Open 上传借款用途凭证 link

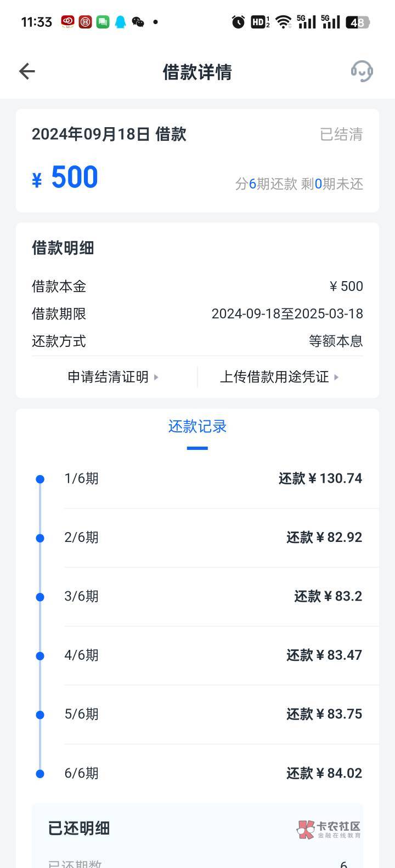click(274, 377)
